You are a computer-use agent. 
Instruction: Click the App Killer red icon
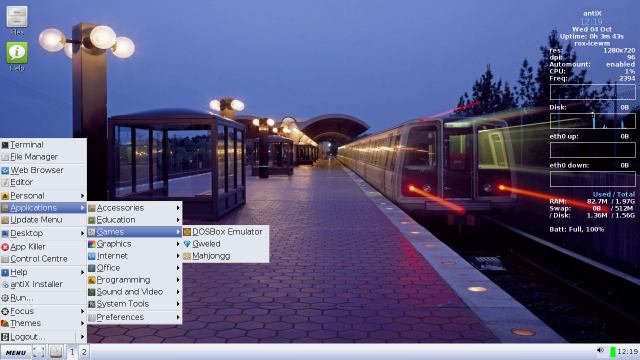coord(5,247)
